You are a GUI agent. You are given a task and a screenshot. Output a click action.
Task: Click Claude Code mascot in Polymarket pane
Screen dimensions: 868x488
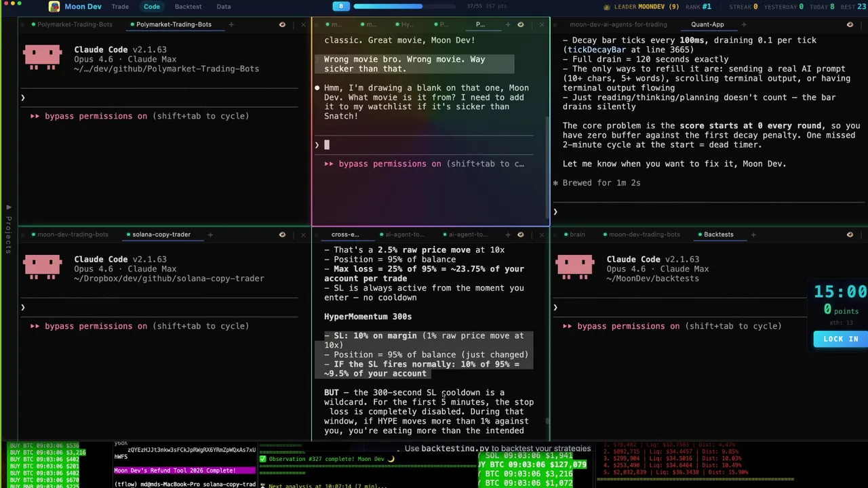42,56
